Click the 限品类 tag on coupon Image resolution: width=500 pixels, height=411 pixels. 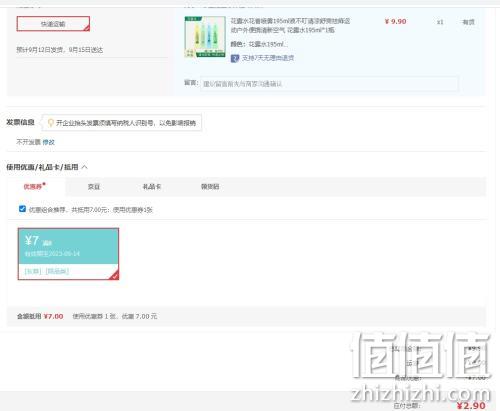(x=57, y=271)
